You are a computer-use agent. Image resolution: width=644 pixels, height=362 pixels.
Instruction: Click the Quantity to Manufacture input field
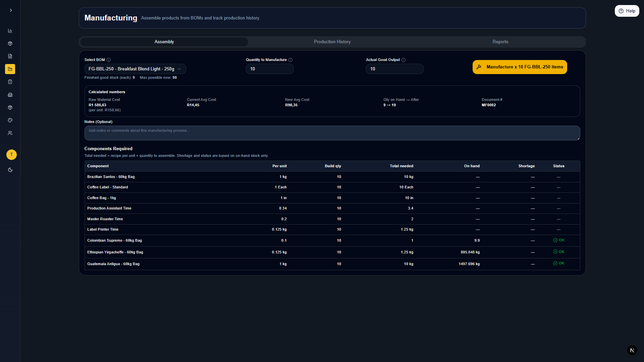tap(269, 69)
